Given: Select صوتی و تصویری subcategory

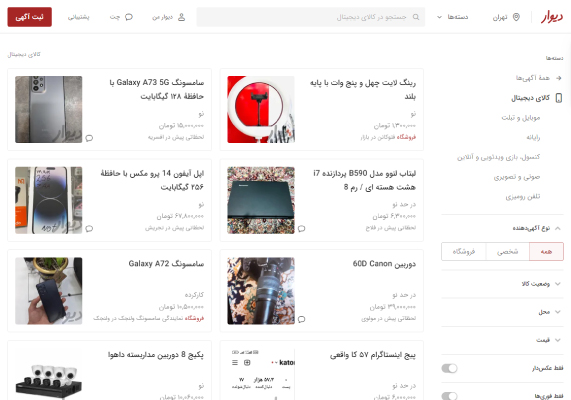Looking at the screenshot, I should [x=517, y=177].
